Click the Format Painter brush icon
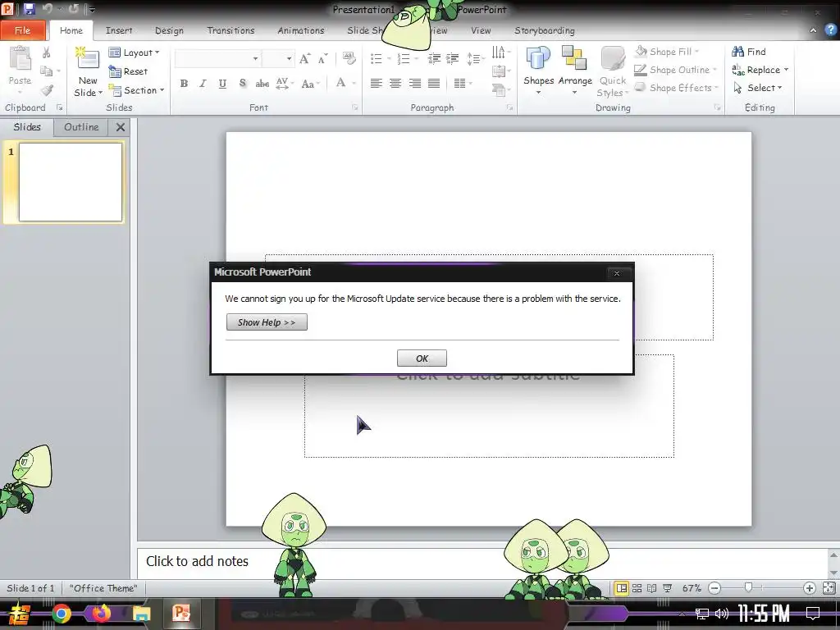The height and width of the screenshot is (630, 840). (47, 89)
